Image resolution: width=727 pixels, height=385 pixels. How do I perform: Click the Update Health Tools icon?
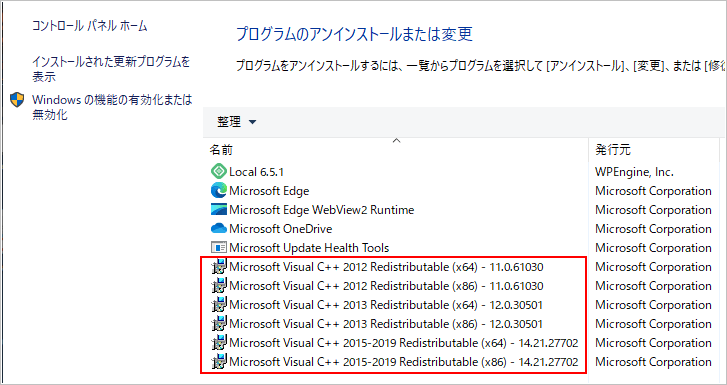pyautogui.click(x=218, y=248)
